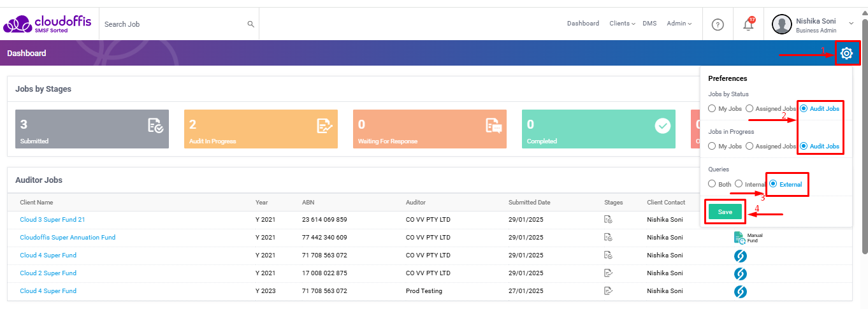
Task: Open the Submitted jobs card
Action: coord(92,129)
